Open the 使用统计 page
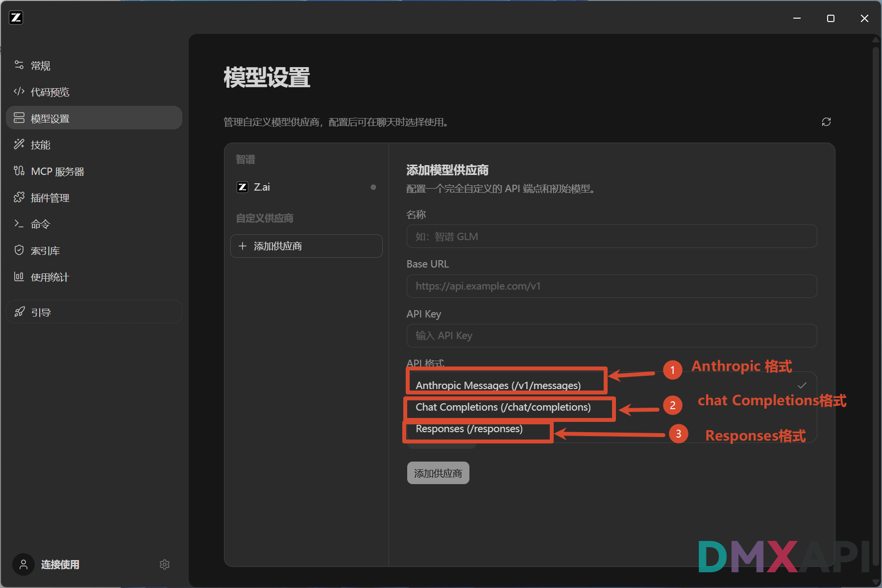 (94, 277)
